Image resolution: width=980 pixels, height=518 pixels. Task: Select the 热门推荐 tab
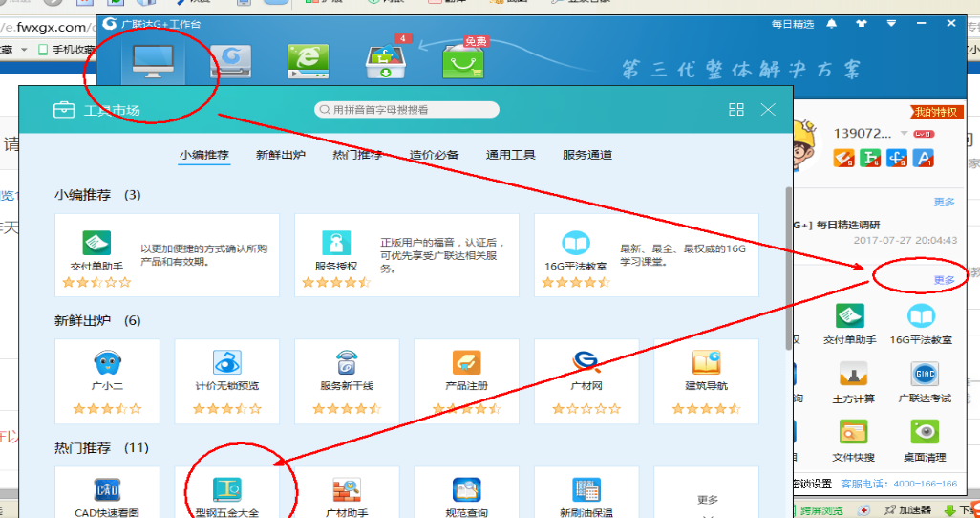coord(357,155)
